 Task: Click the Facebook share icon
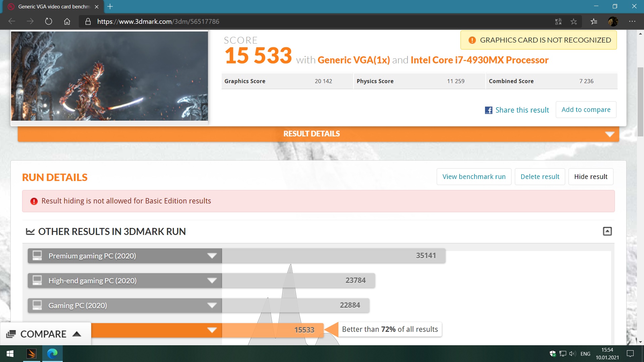click(489, 110)
